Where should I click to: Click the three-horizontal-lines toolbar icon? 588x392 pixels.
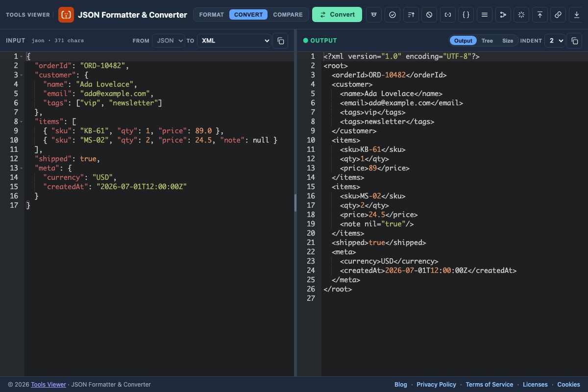[x=484, y=15]
